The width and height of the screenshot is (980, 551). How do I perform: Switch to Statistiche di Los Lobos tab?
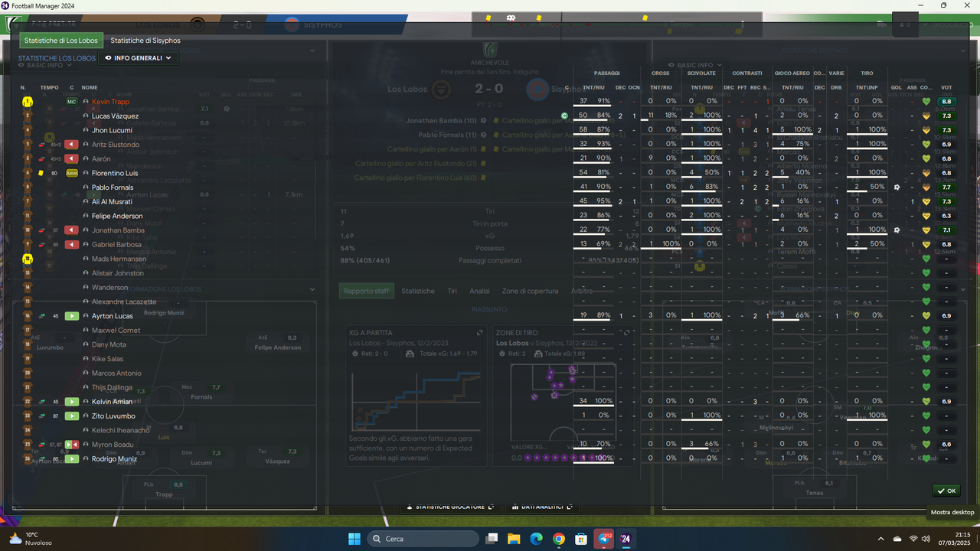tap(60, 41)
